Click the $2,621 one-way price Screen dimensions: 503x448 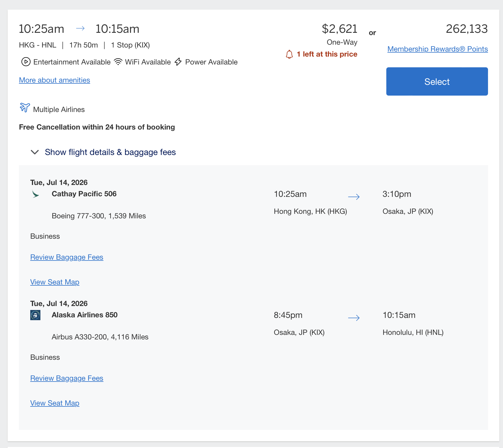click(339, 29)
